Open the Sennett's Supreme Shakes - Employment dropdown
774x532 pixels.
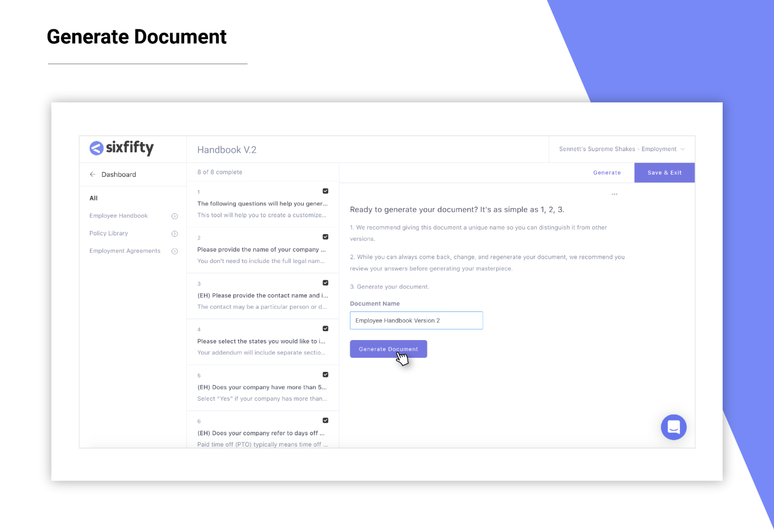point(622,149)
